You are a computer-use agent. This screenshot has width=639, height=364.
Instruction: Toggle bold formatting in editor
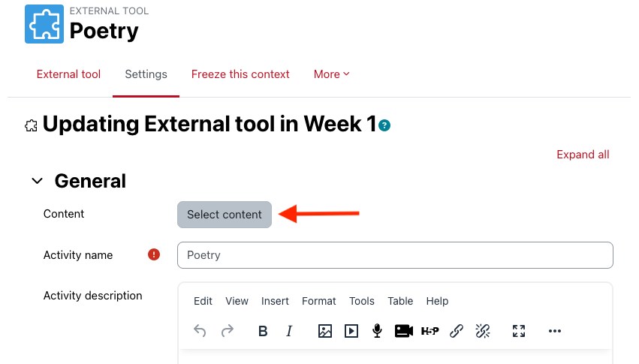pos(263,331)
